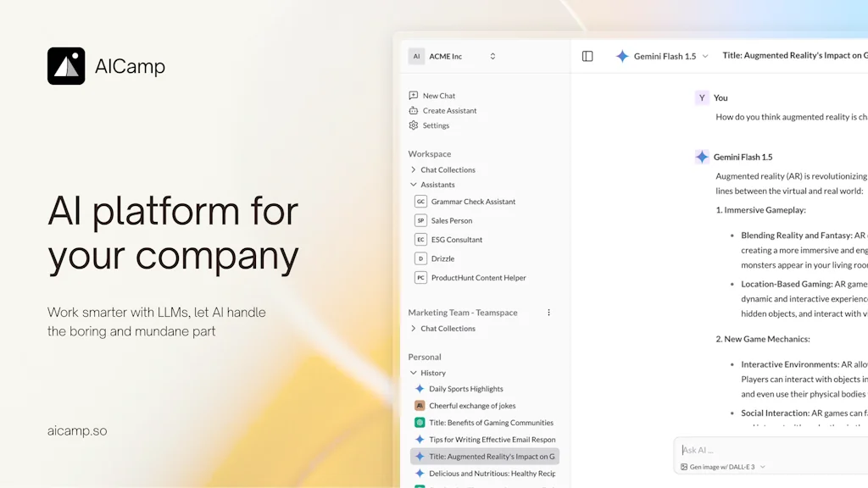This screenshot has width=868, height=488.
Task: Open Marketing Team Chat Collections
Action: tap(448, 329)
